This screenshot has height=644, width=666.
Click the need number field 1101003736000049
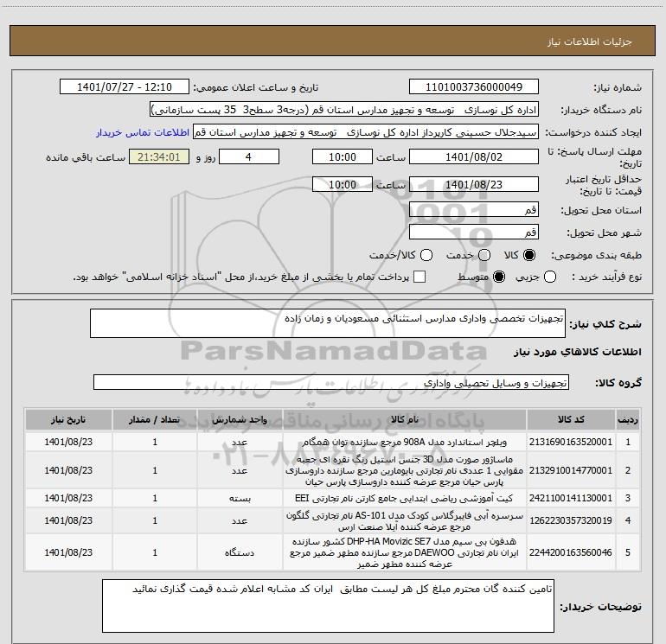coord(474,87)
